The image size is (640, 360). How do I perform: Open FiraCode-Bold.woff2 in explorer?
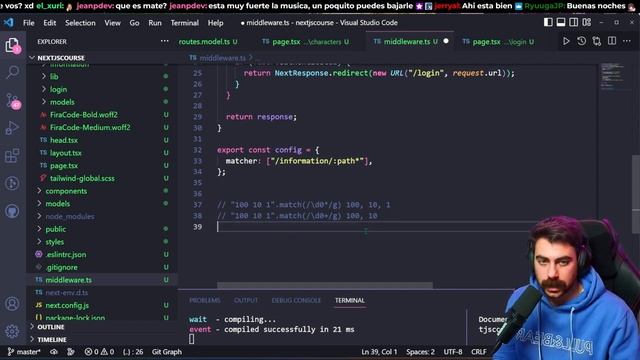(102, 115)
